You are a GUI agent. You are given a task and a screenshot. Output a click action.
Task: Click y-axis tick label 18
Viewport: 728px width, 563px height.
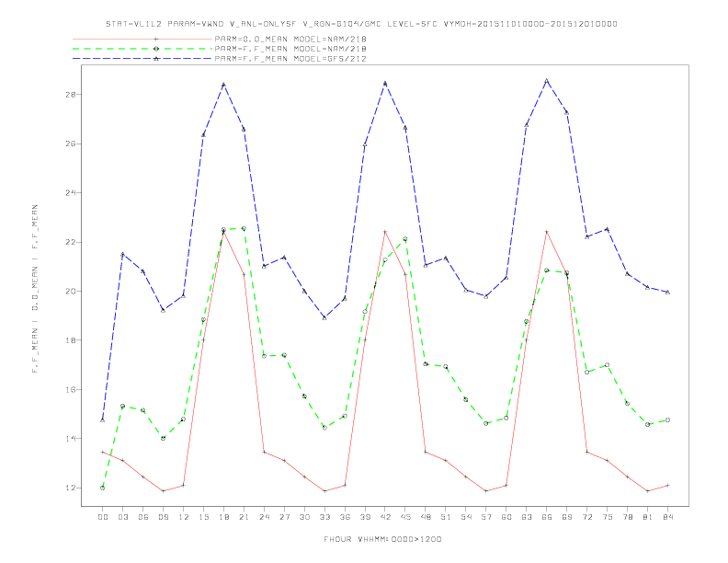(71, 340)
